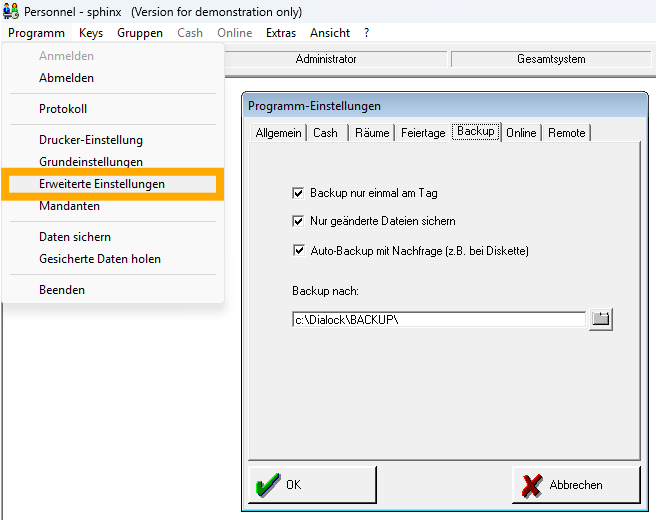Click into the 'Backup nach' path field
This screenshot has height=520, width=656.
[x=437, y=319]
